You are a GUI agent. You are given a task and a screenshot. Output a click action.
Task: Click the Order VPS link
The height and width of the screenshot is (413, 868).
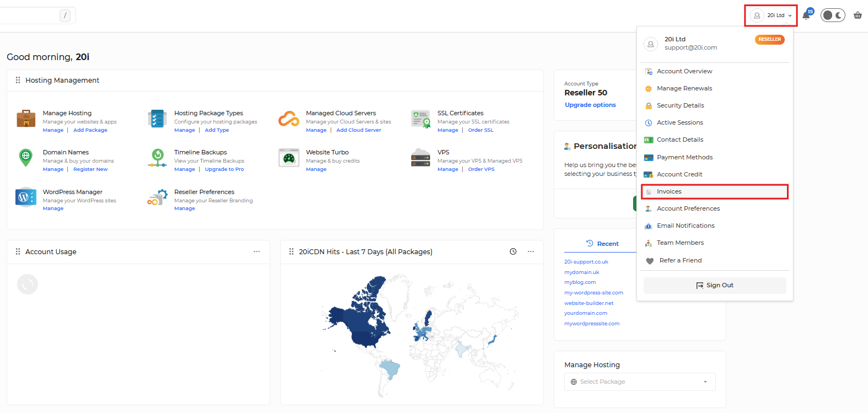(x=481, y=169)
